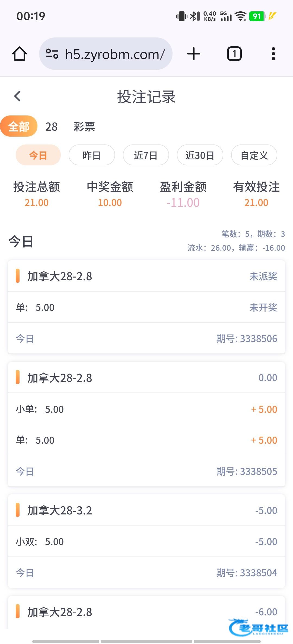Tap the battery indicator in status bar
Screen dimensions: 293x644
coord(257,16)
